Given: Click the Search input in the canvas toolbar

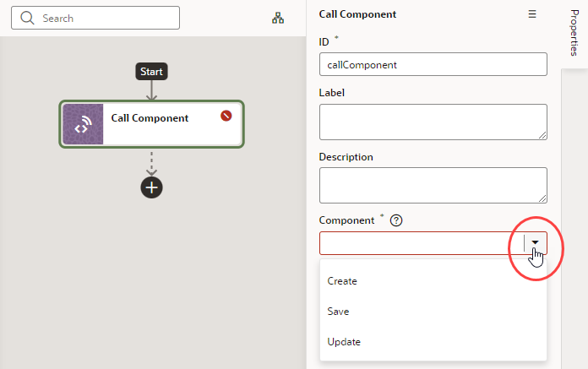Looking at the screenshot, I should [95, 18].
